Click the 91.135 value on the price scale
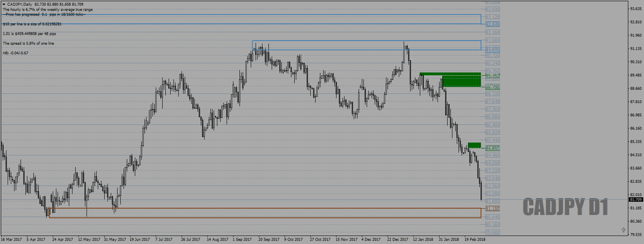This screenshot has height=244, width=644. 636,49
